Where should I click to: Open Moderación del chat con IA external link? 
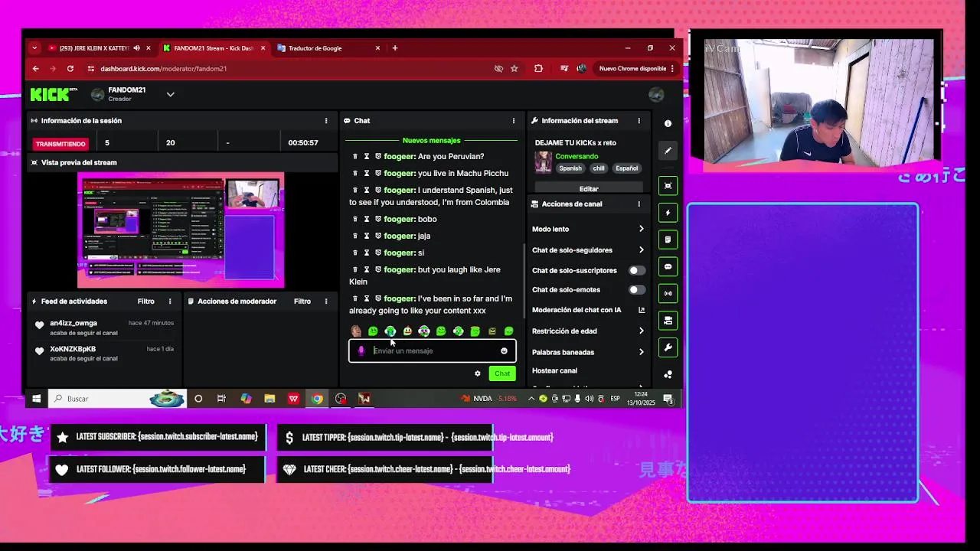pyautogui.click(x=642, y=310)
